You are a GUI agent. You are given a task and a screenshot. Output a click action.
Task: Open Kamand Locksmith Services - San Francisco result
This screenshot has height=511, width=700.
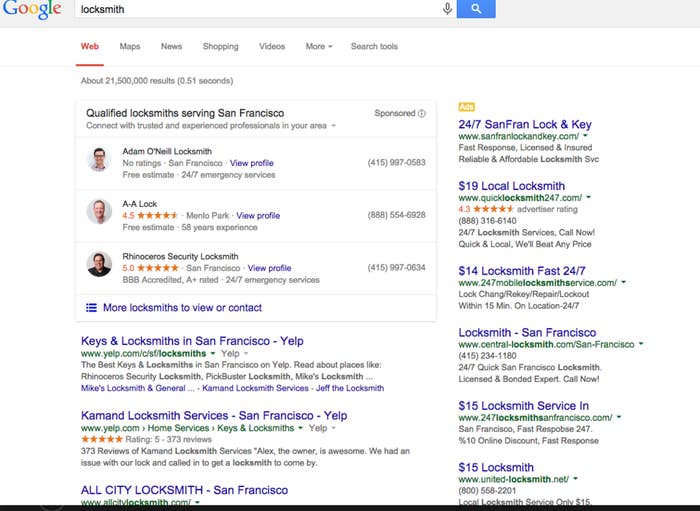214,415
